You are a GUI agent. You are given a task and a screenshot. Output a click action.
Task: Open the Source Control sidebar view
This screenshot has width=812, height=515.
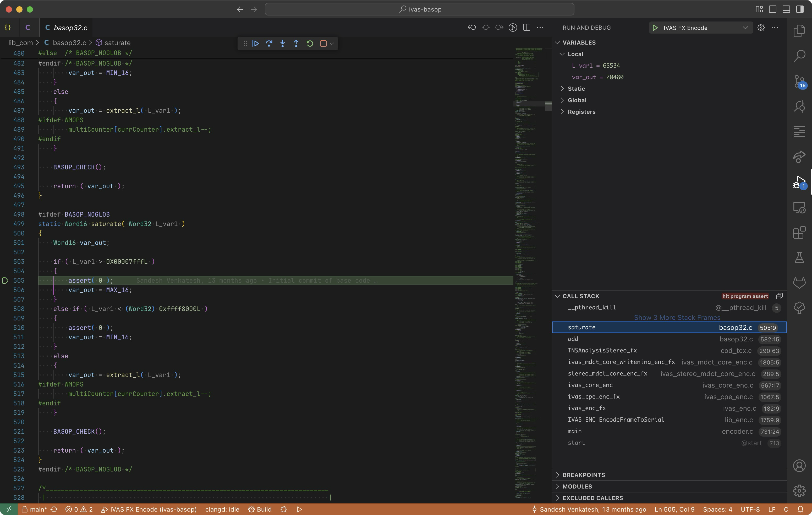(799, 81)
